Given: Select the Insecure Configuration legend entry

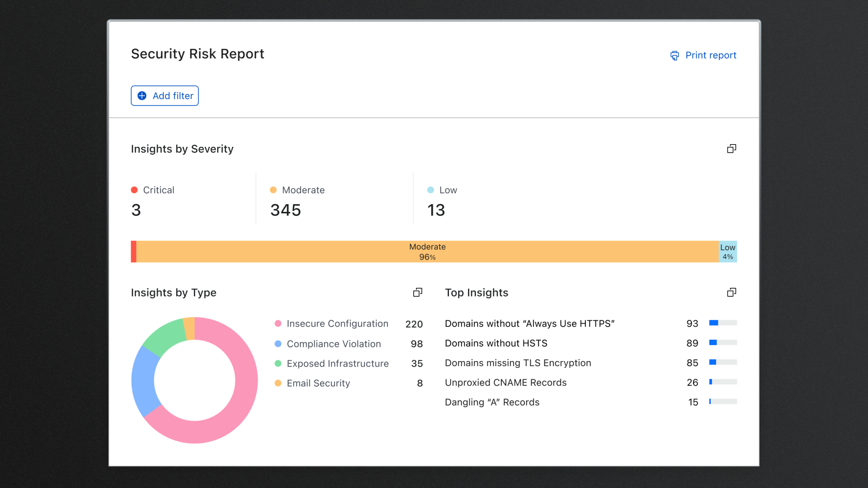Looking at the screenshot, I should click(337, 324).
